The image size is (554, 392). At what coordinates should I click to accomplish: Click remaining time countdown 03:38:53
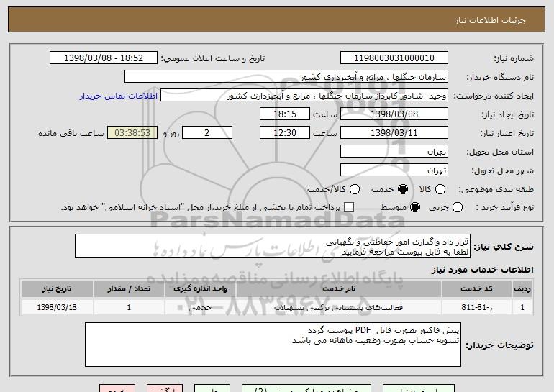[132, 133]
